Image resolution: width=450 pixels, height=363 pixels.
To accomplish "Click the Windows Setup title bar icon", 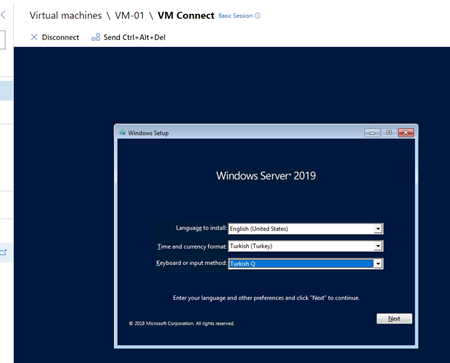I will click(122, 132).
